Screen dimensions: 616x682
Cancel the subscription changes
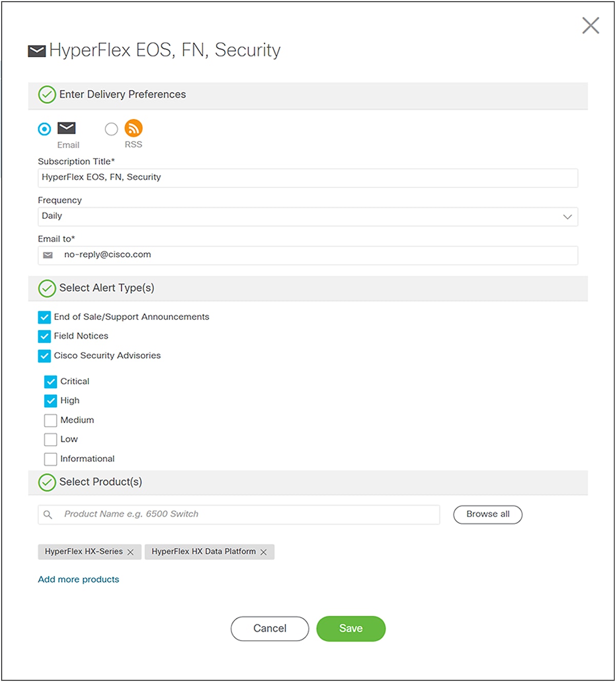(x=270, y=629)
